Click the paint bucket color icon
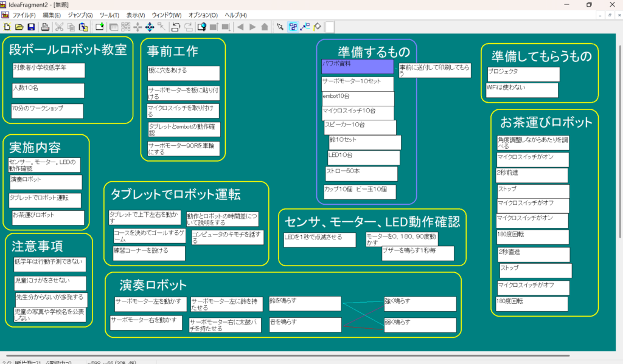Image resolution: width=623 pixels, height=364 pixels. [x=317, y=27]
